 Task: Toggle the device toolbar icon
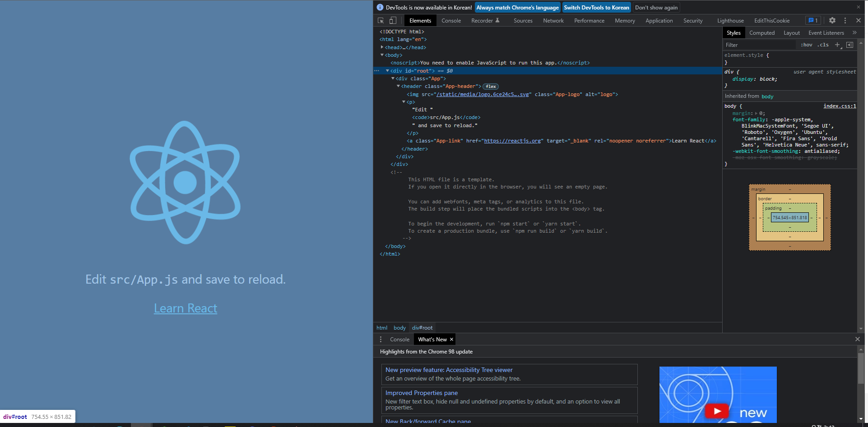click(x=393, y=21)
